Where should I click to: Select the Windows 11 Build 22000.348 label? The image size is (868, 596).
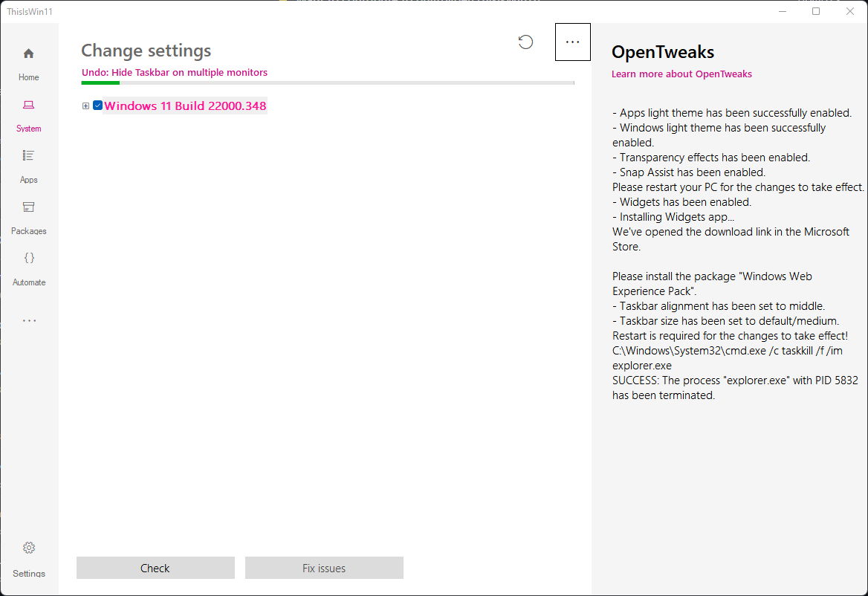click(x=185, y=106)
